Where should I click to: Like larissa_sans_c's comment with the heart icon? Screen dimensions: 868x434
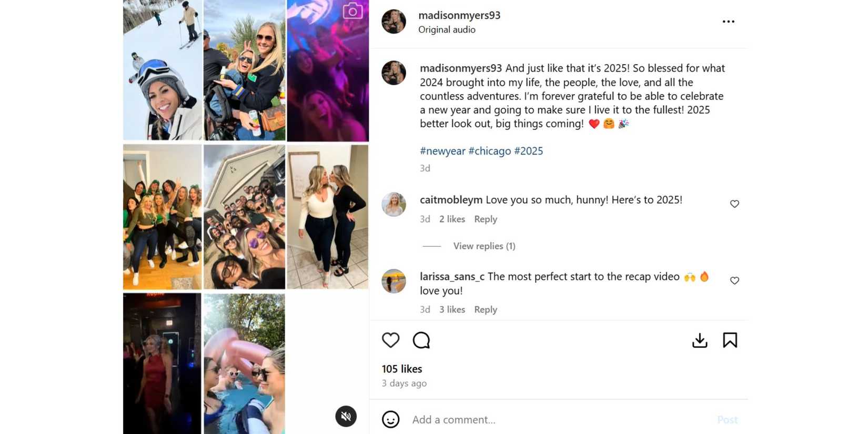pos(734,280)
